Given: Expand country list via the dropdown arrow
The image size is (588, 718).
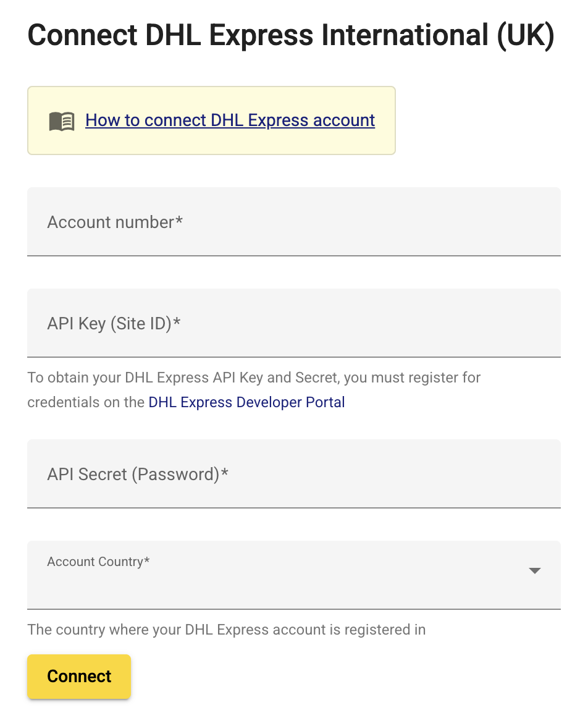Looking at the screenshot, I should 534,570.
